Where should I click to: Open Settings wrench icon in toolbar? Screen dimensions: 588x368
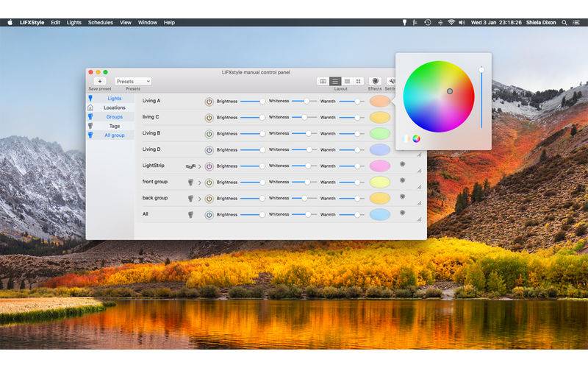(x=391, y=81)
